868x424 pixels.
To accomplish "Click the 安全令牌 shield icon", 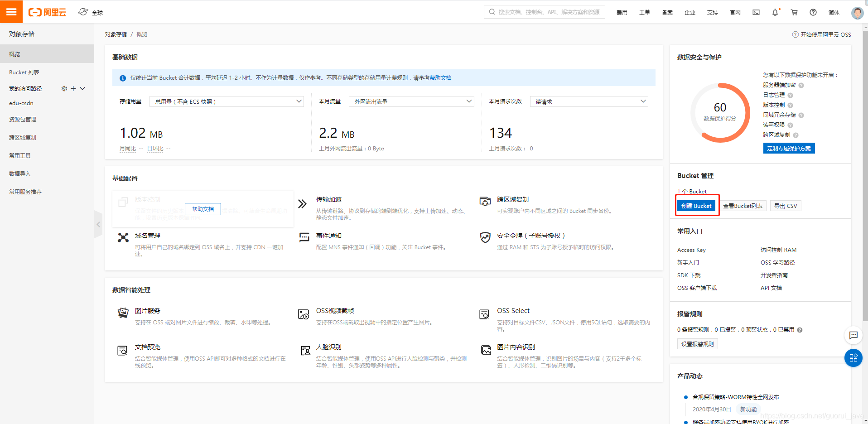I will tap(485, 237).
